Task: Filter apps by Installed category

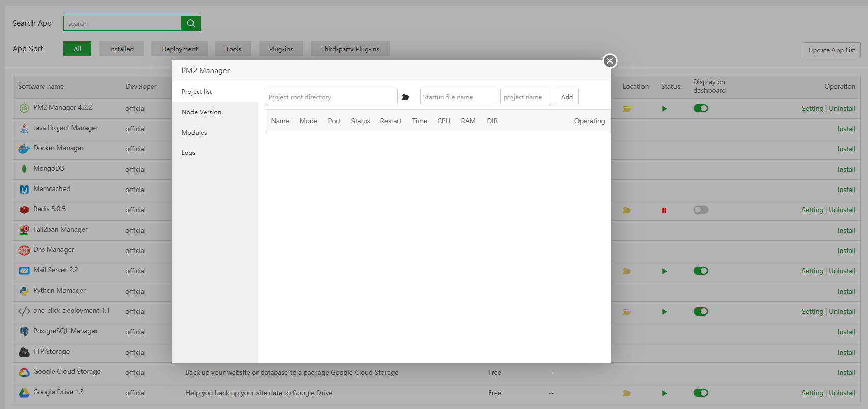Action: pyautogui.click(x=121, y=49)
